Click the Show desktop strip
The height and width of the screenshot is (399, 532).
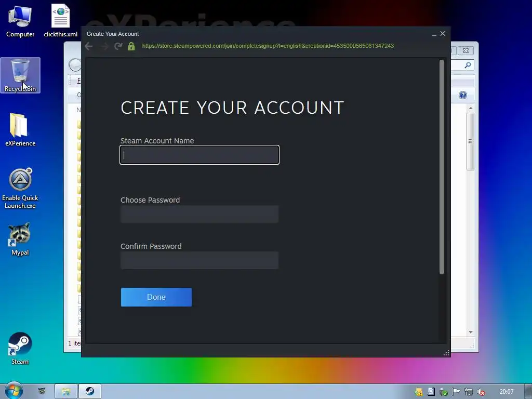click(528, 392)
